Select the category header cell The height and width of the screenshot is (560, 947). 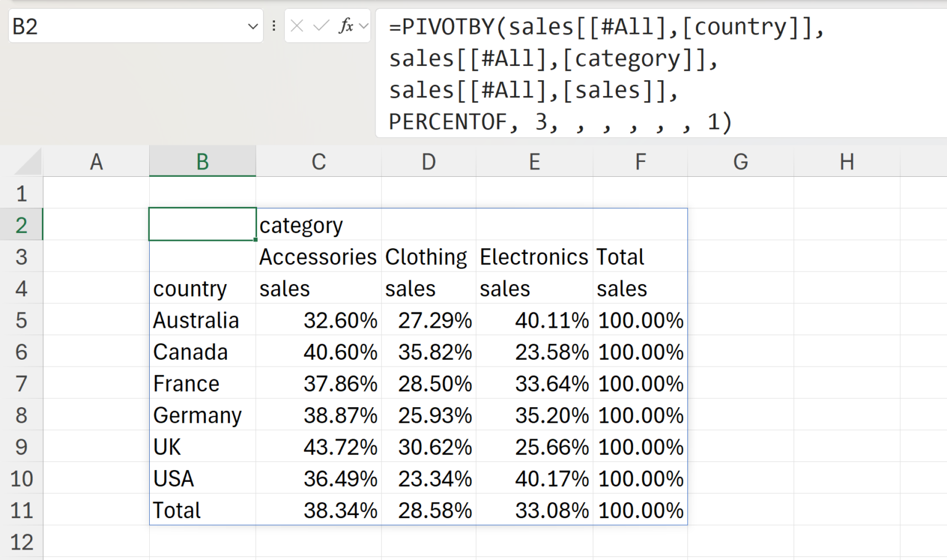[318, 225]
